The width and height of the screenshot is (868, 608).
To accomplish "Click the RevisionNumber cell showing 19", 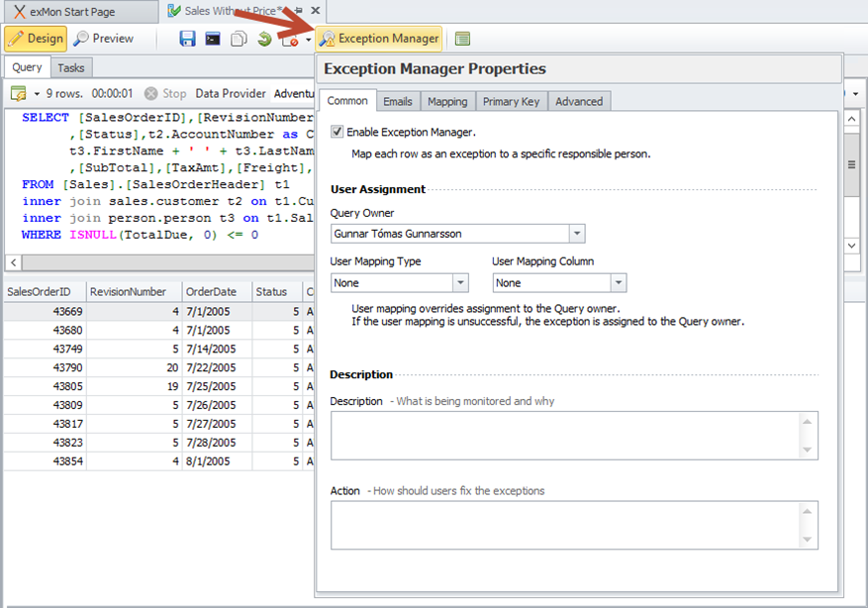I will (134, 386).
